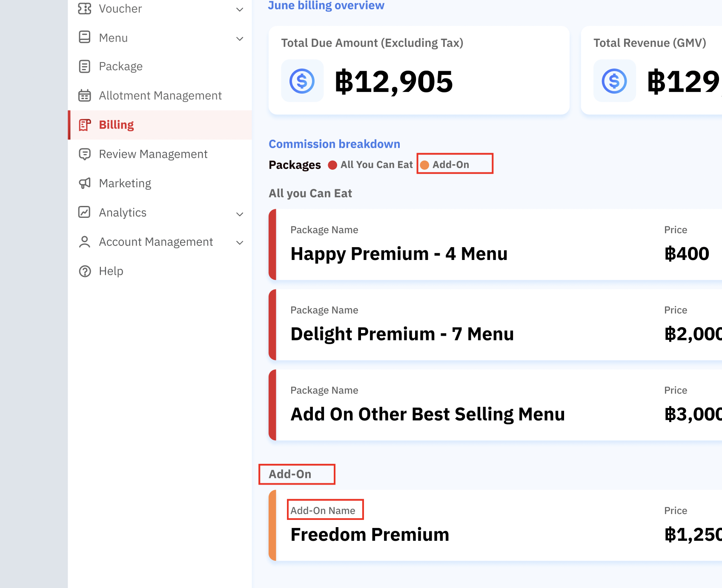Click the Billing receipt icon

85,125
